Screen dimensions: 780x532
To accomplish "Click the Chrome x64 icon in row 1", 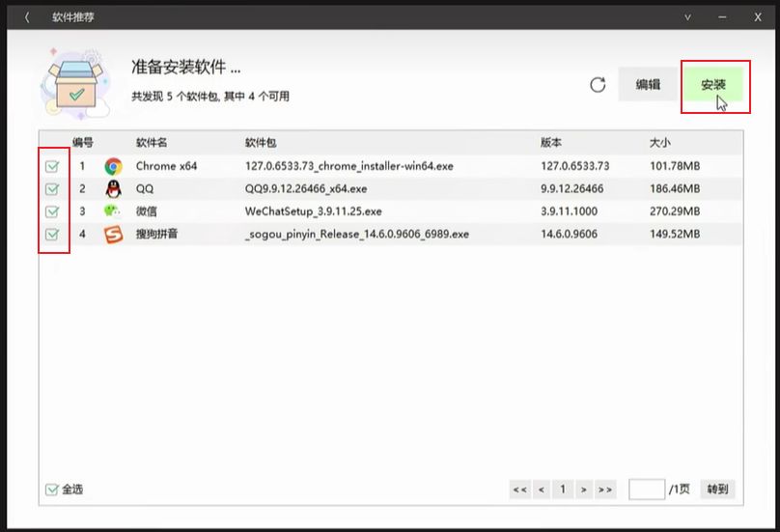I will click(114, 166).
